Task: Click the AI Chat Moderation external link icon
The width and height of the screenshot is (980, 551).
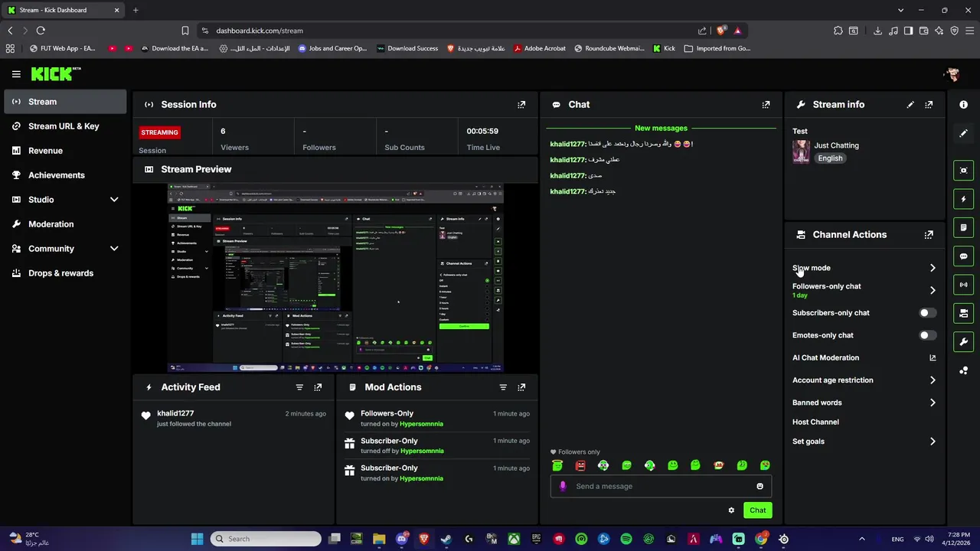Action: [x=933, y=357]
